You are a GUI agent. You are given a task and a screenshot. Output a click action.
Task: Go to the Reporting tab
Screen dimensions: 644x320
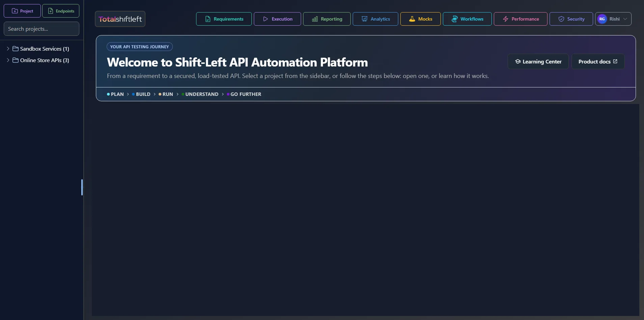(x=327, y=19)
